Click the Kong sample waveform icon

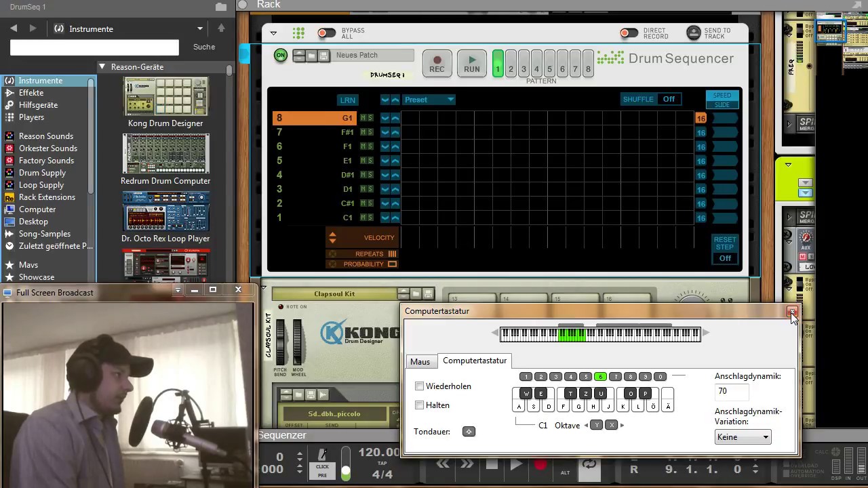click(x=323, y=394)
